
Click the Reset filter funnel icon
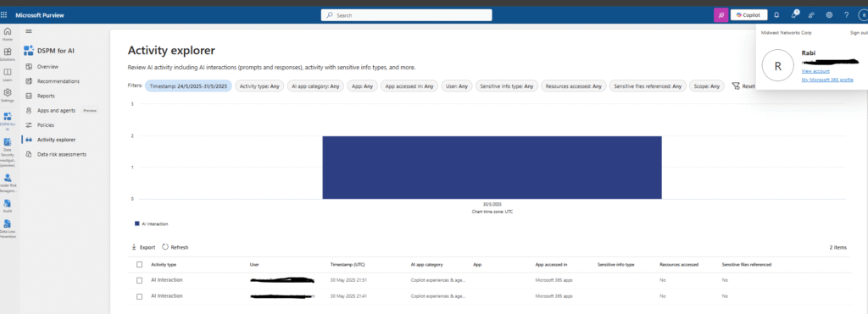click(x=736, y=86)
